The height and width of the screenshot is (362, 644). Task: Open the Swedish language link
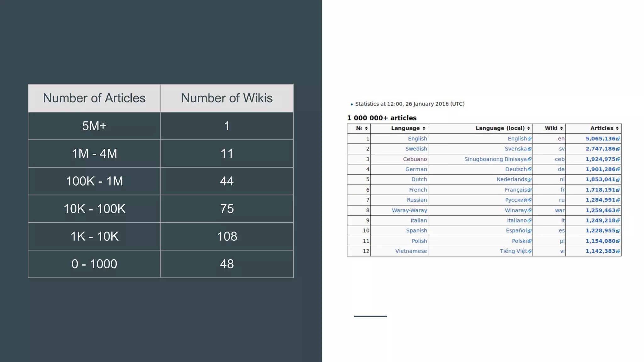(x=416, y=149)
